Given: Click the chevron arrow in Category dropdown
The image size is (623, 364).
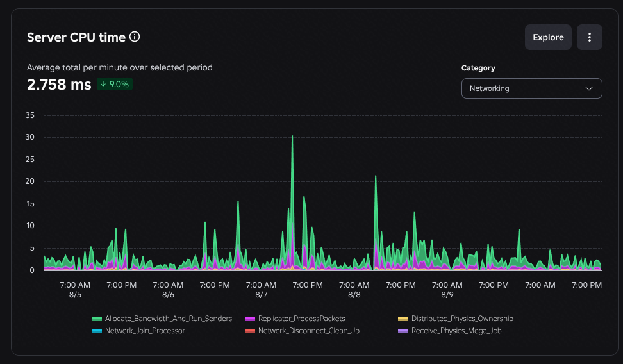Looking at the screenshot, I should 589,88.
